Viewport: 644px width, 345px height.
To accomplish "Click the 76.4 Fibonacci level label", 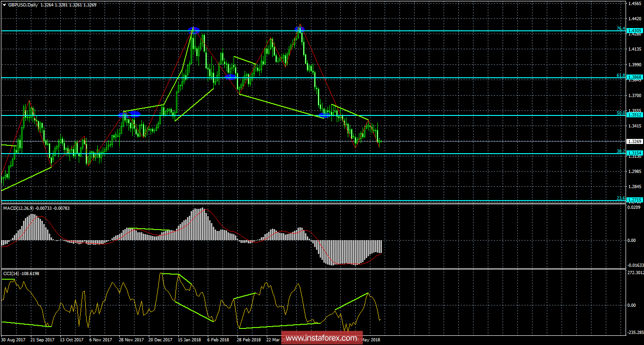I will [x=621, y=29].
